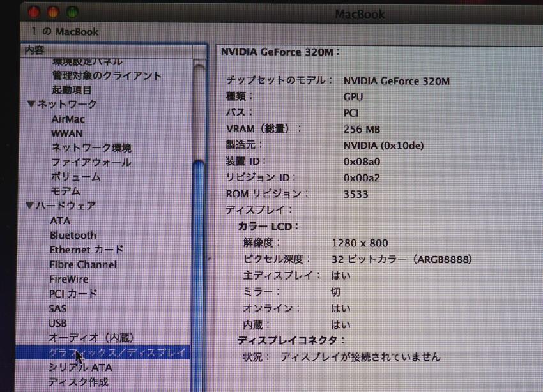Click the ネットワーク category label
543x392 pixels.
(x=67, y=104)
